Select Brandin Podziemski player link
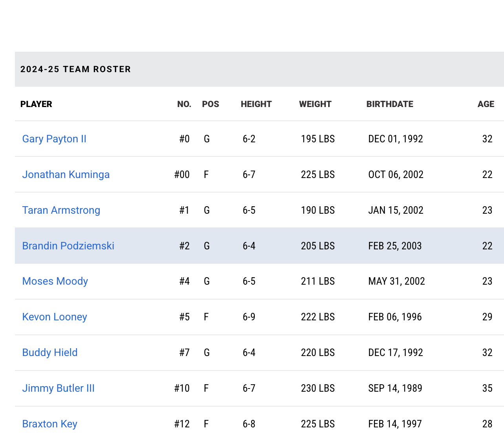 click(68, 246)
